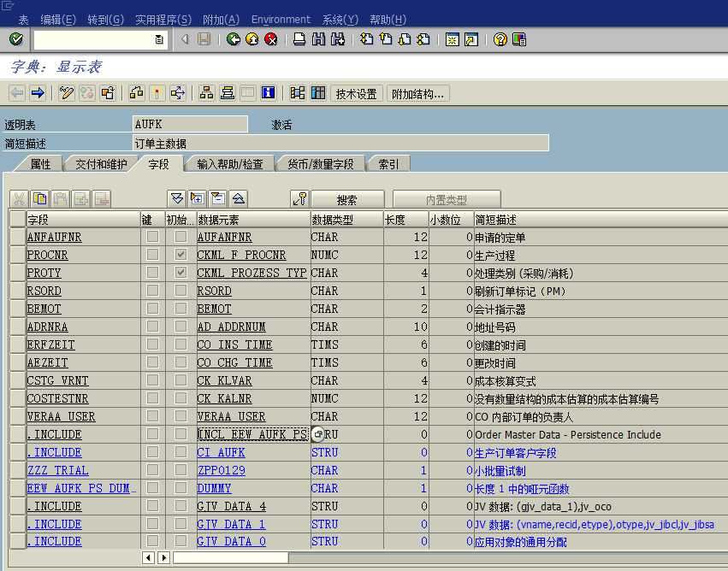Toggle initial values checkbox for ERFZEIT

click(181, 344)
